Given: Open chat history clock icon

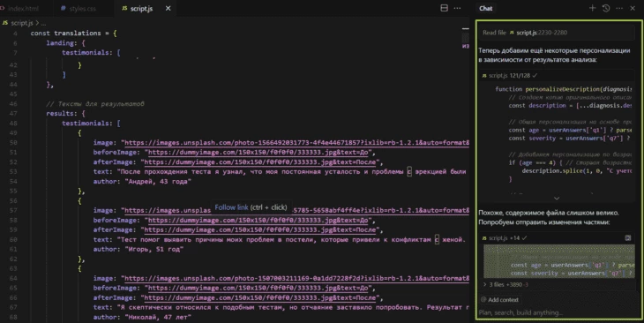Looking at the screenshot, I should (606, 8).
